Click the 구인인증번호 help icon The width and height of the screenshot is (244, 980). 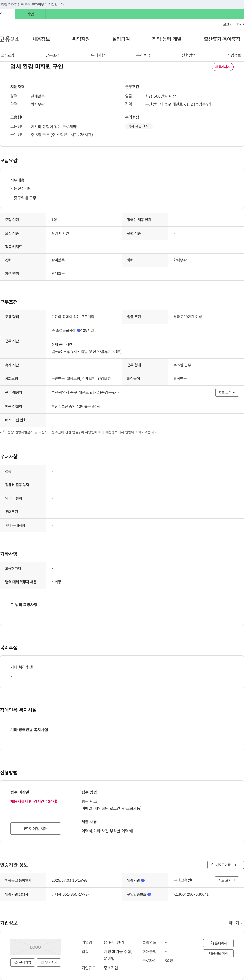click(149, 894)
